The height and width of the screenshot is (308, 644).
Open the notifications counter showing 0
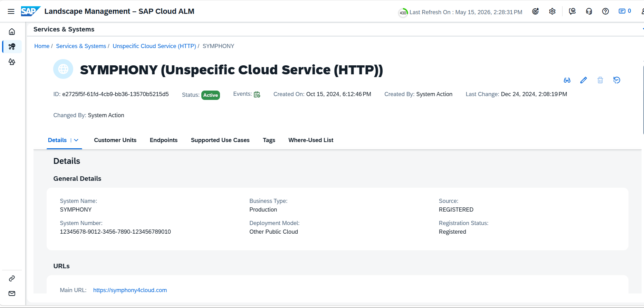point(625,11)
